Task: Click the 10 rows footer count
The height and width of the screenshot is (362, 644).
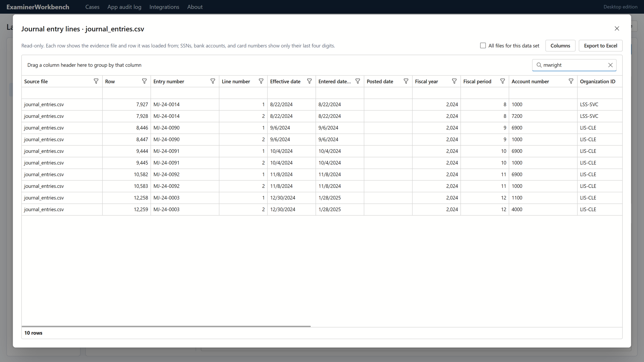Action: 33,333
